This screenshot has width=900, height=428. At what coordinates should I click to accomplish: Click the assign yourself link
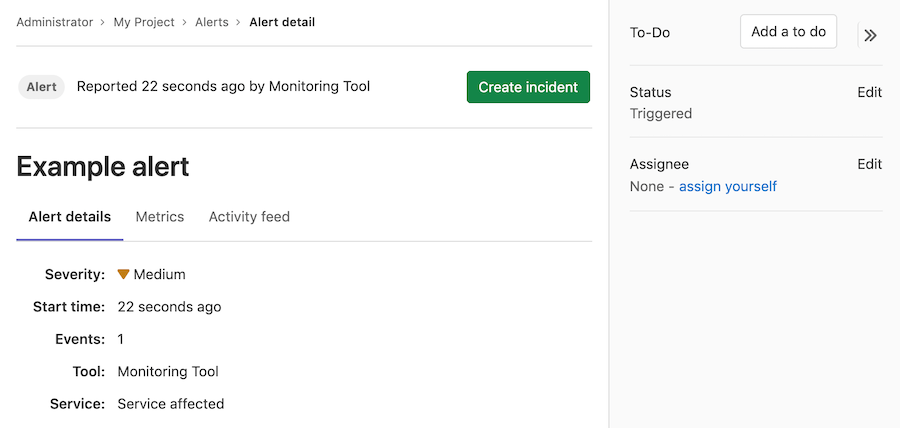pos(727,186)
